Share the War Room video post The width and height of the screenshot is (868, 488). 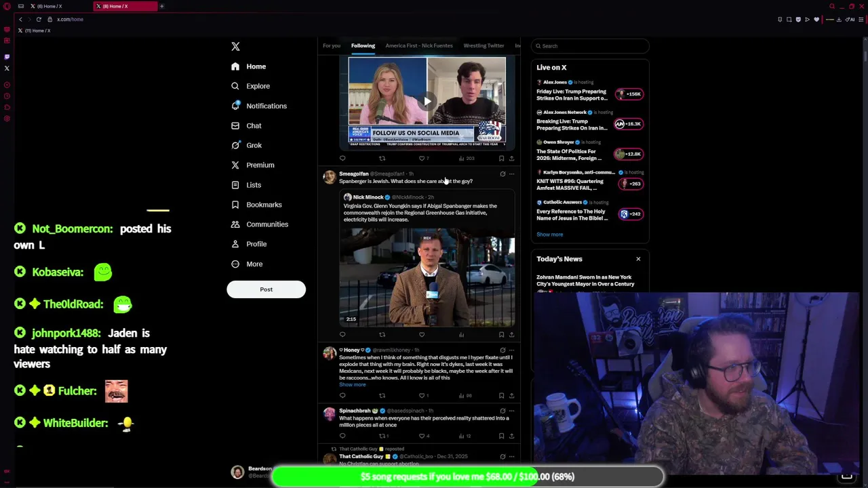point(511,159)
